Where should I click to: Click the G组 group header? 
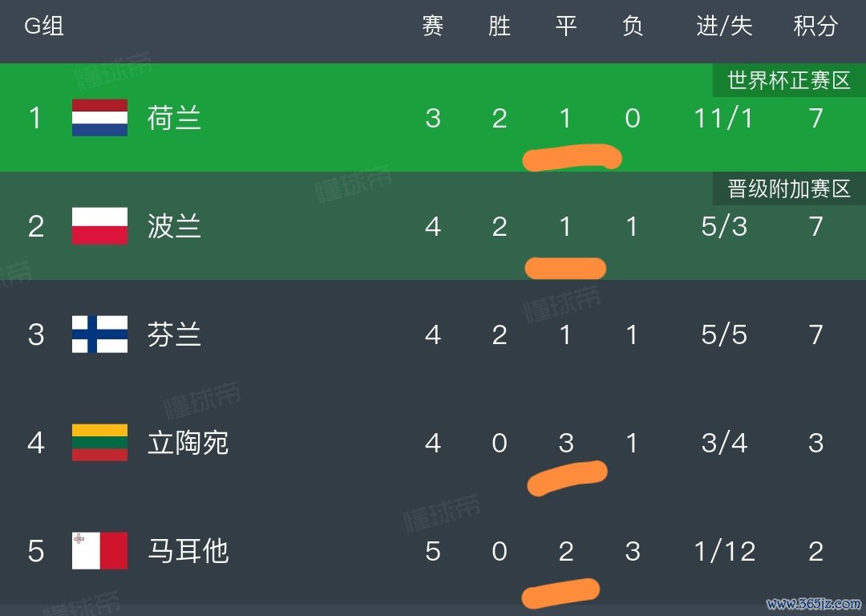point(44,26)
